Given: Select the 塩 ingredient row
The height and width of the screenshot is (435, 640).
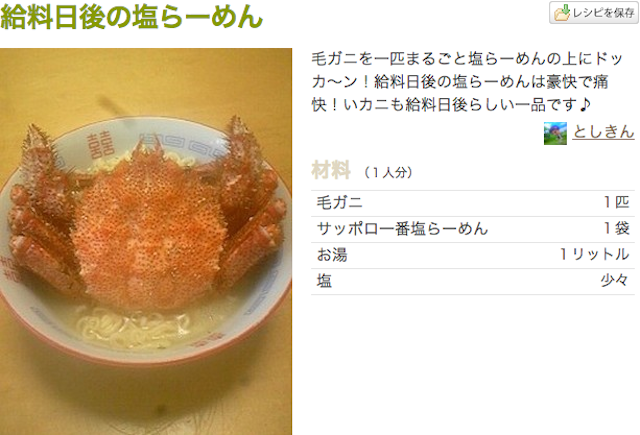Looking at the screenshot, I should tap(473, 281).
